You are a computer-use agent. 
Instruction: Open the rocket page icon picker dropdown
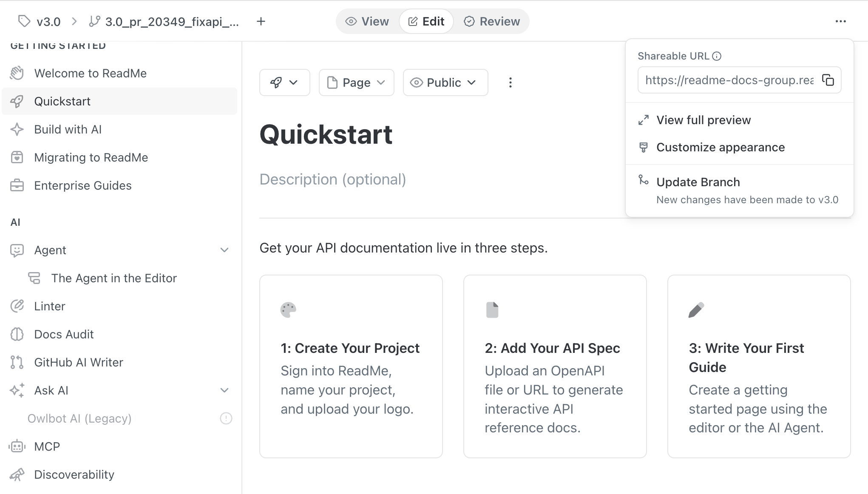pyautogui.click(x=284, y=82)
